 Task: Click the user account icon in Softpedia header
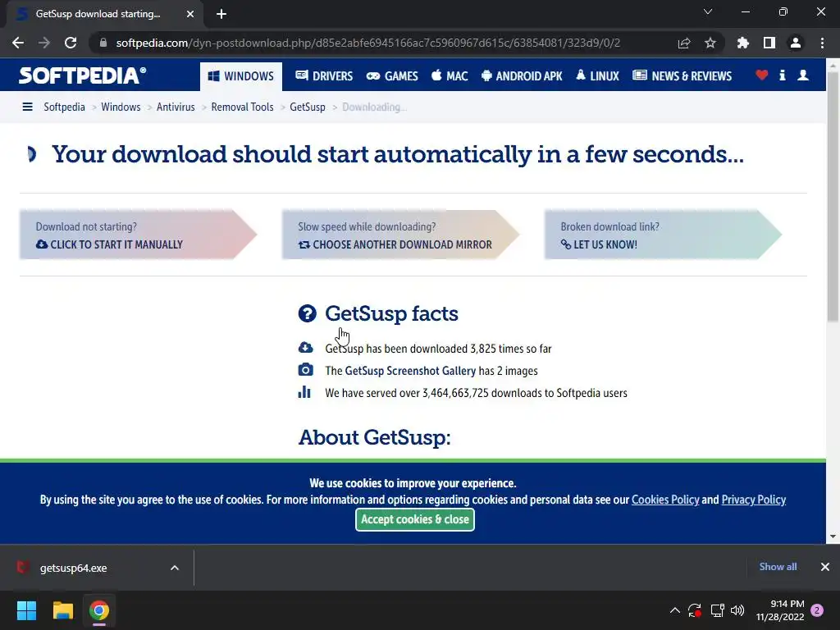tap(803, 75)
